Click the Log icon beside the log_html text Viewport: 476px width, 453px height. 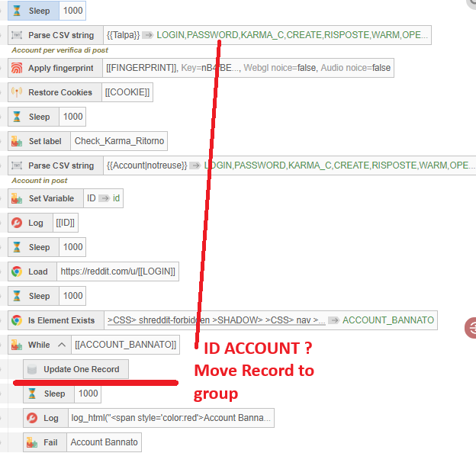tap(32, 418)
